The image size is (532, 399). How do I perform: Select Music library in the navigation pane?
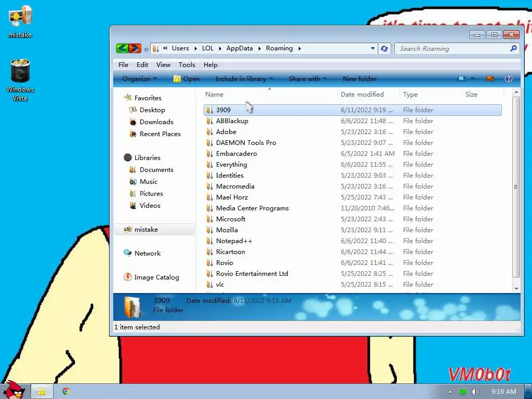click(148, 181)
